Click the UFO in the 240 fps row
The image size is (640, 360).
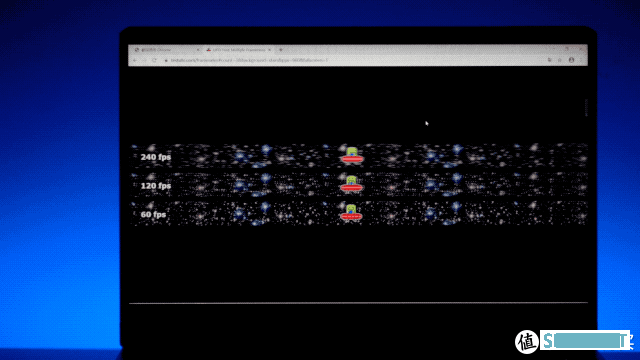(x=352, y=155)
